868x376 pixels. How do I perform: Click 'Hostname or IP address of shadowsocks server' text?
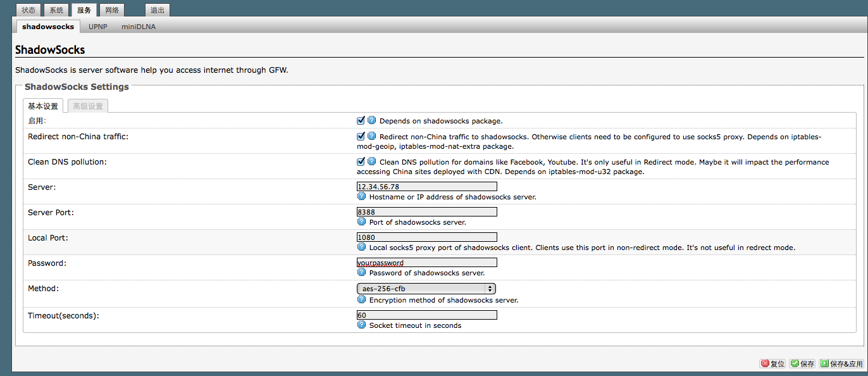pos(453,197)
